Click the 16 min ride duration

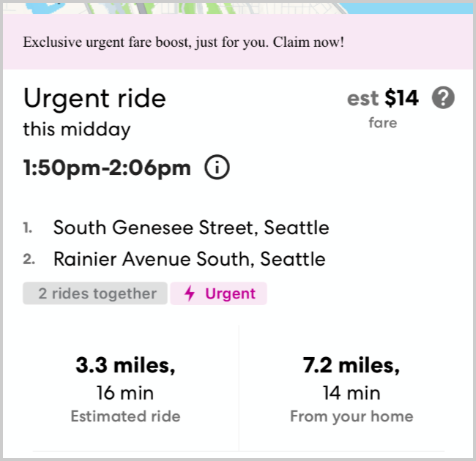point(125,393)
